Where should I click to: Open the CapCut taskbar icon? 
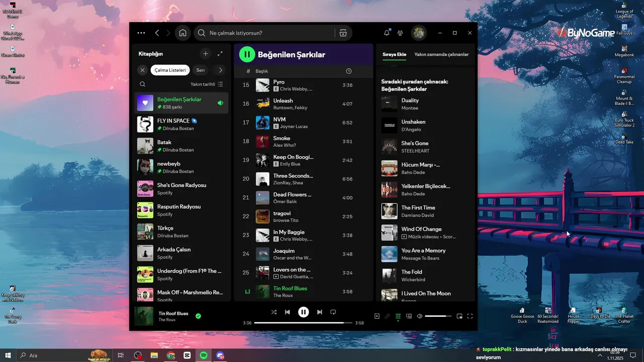pos(187,355)
